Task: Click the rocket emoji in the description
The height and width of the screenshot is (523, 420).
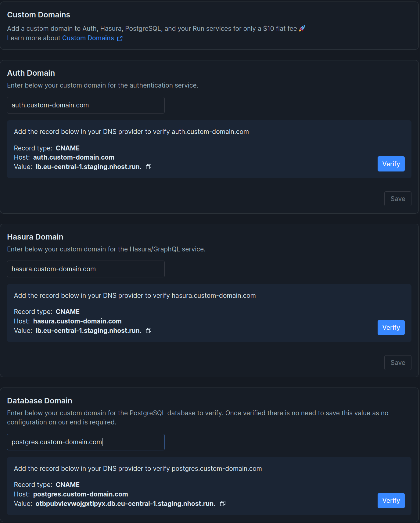Action: (302, 28)
